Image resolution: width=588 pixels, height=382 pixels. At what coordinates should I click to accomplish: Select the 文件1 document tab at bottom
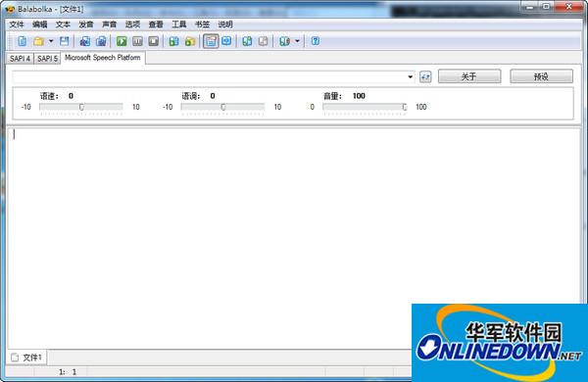27,358
